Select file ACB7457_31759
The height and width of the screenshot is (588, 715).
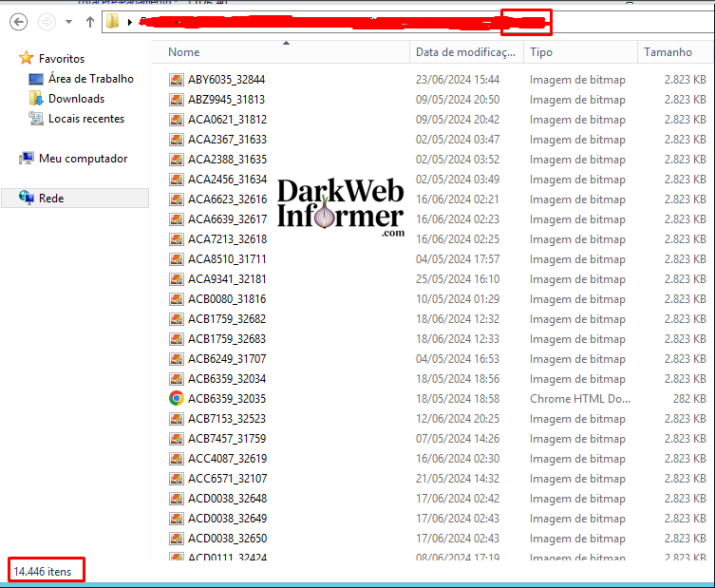[x=227, y=439]
